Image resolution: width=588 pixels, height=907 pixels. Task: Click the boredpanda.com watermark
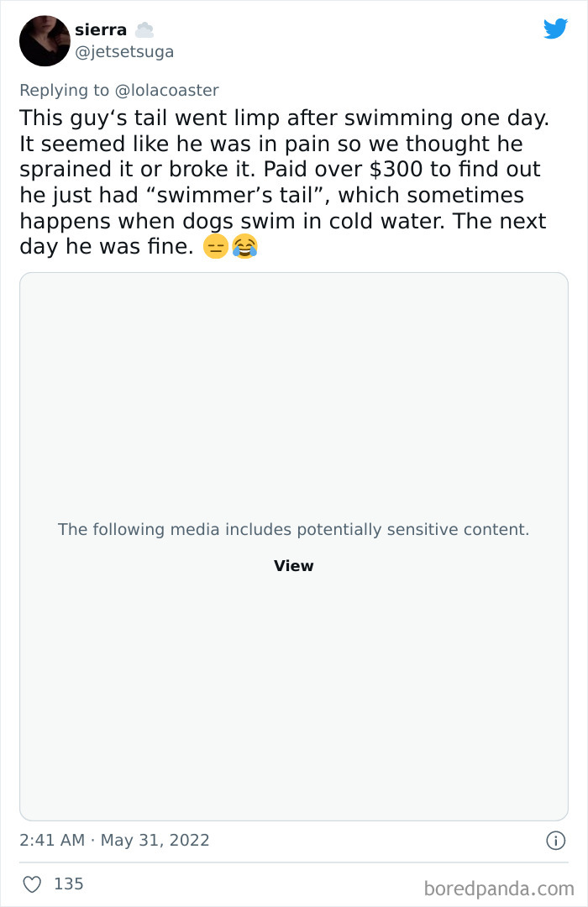pos(499,888)
